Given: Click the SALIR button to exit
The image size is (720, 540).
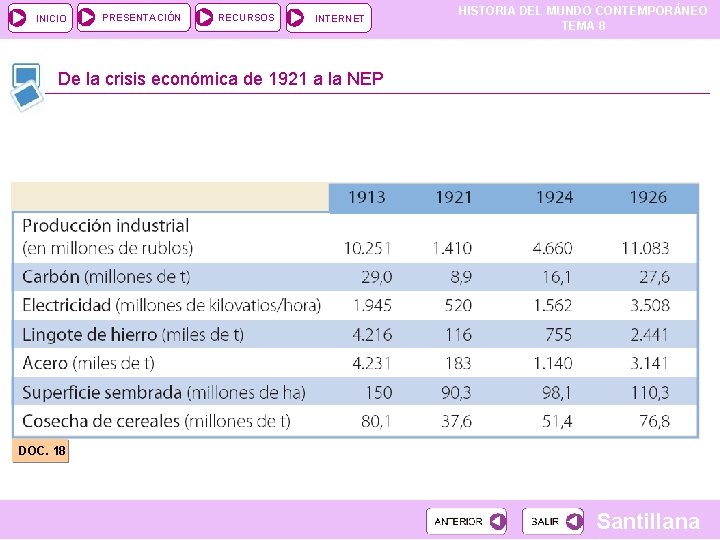Looking at the screenshot, I should coord(553,521).
